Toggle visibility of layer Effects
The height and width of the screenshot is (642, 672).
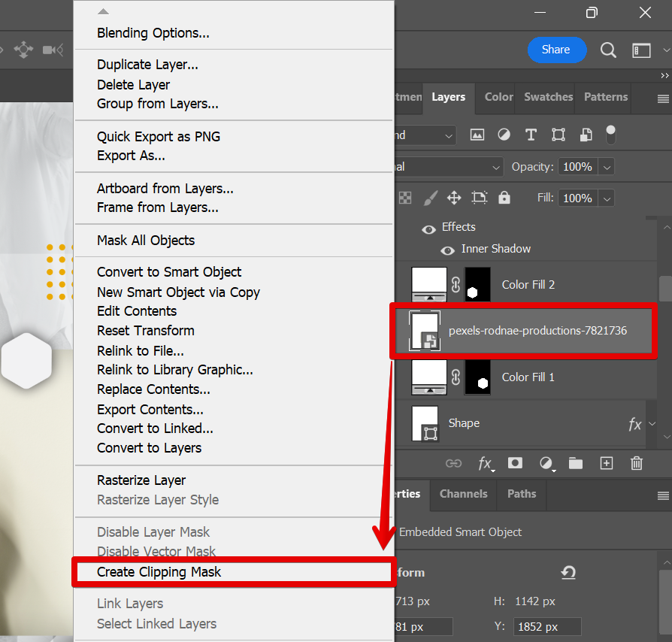pos(429,228)
